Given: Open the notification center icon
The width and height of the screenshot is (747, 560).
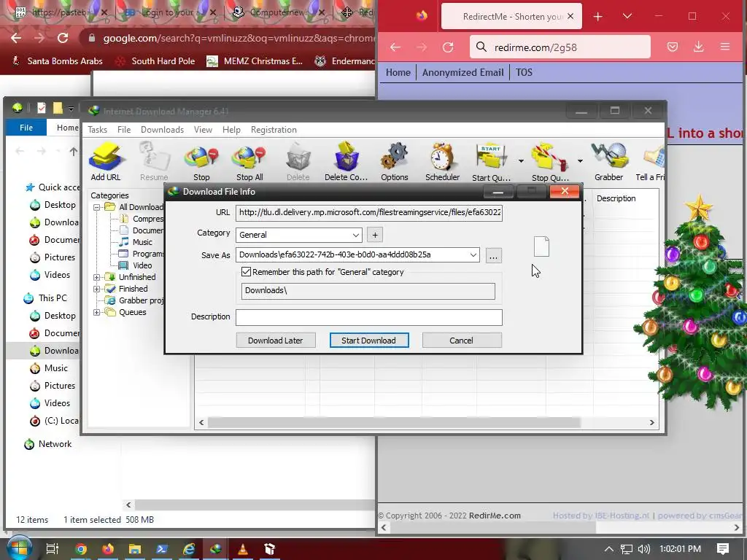Looking at the screenshot, I should click(723, 549).
